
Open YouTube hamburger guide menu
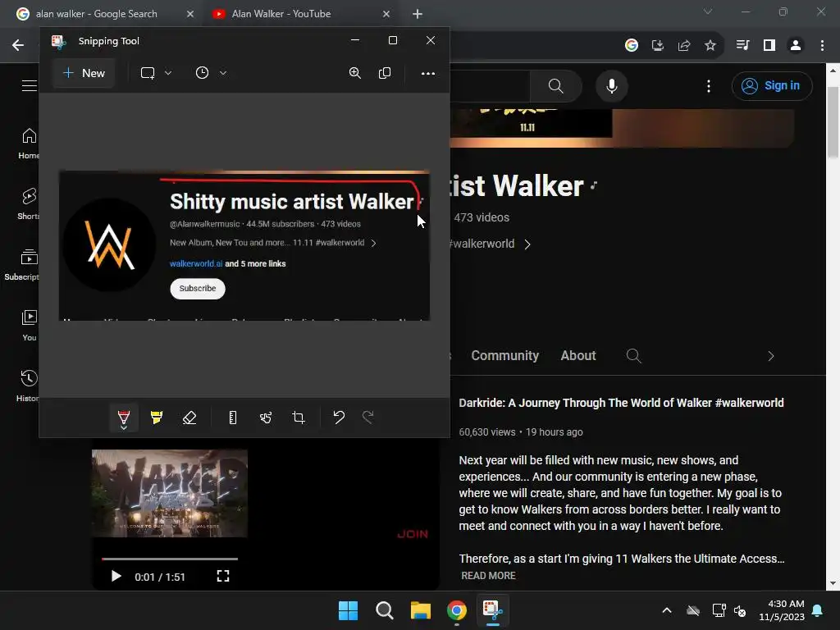point(30,85)
